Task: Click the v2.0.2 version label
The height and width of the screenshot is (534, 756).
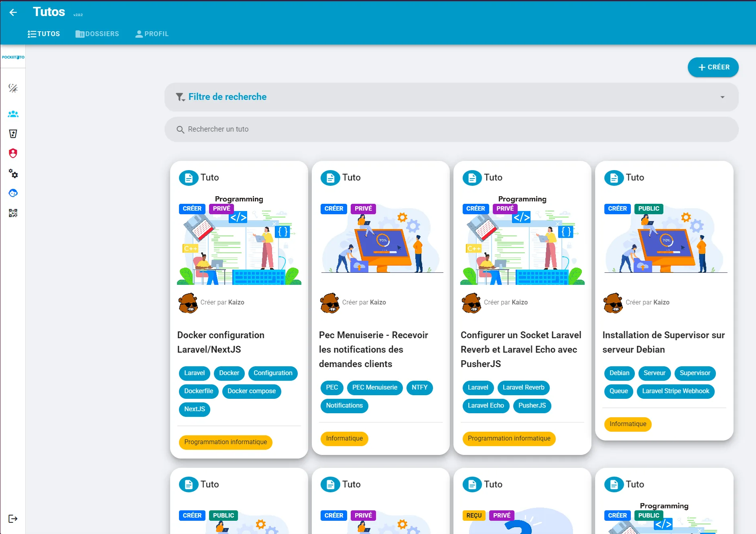Action: (78, 15)
